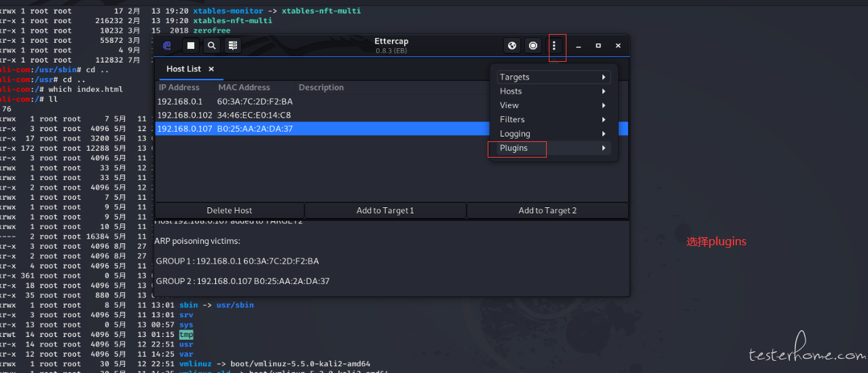Minimize the Ettercap window
868x373 pixels.
[x=578, y=46]
